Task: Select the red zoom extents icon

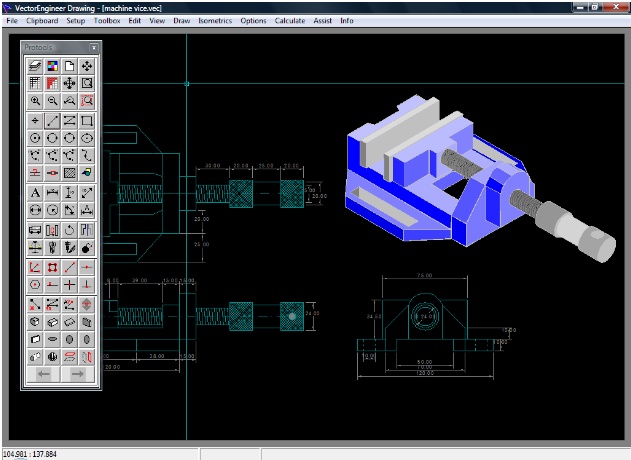Action: pyautogui.click(x=87, y=101)
